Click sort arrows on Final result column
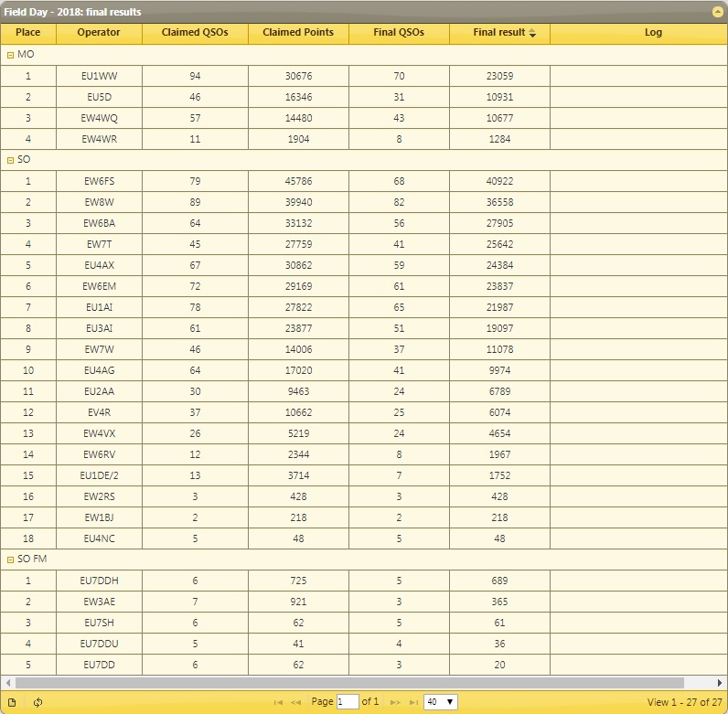Image resolution: width=728 pixels, height=714 pixels. point(532,33)
